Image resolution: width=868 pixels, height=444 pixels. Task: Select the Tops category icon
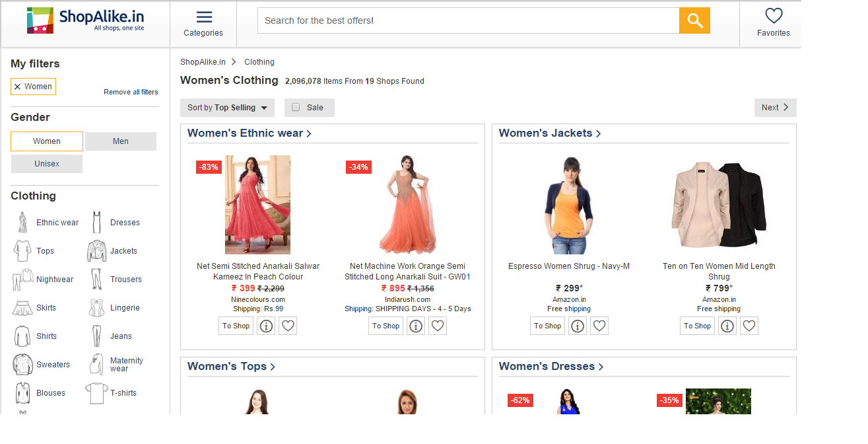pyautogui.click(x=24, y=250)
